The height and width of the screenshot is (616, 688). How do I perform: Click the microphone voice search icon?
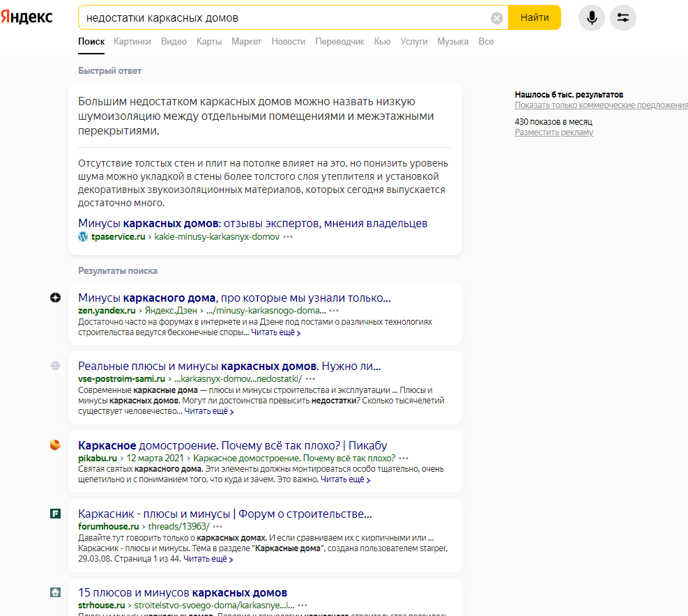(592, 17)
